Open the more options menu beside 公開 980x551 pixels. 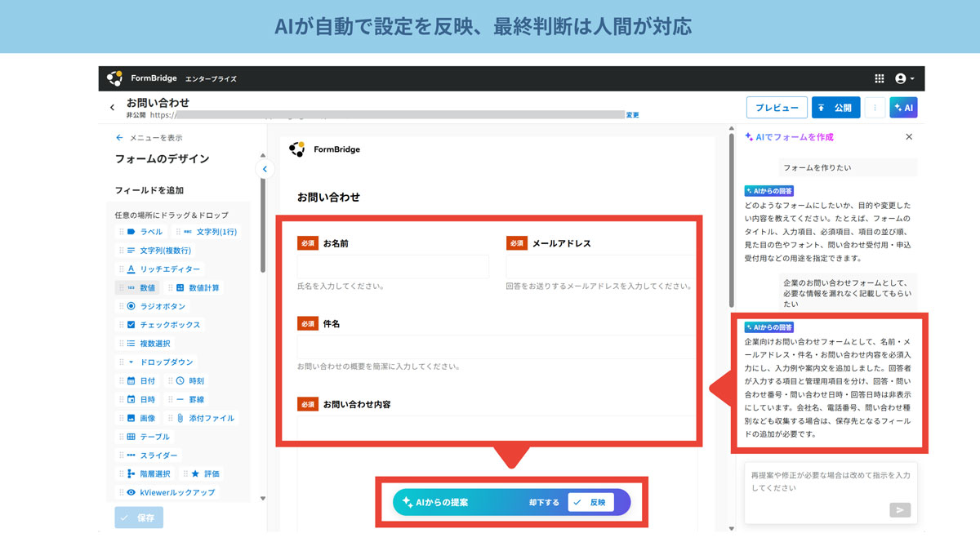point(875,108)
